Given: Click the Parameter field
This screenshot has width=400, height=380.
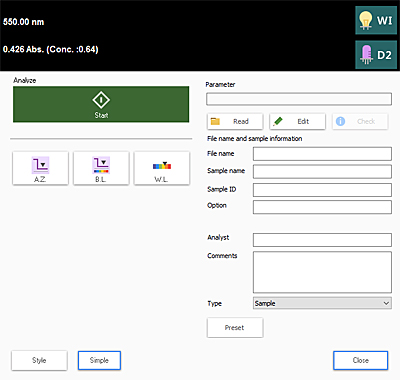Looking at the screenshot, I should 299,99.
